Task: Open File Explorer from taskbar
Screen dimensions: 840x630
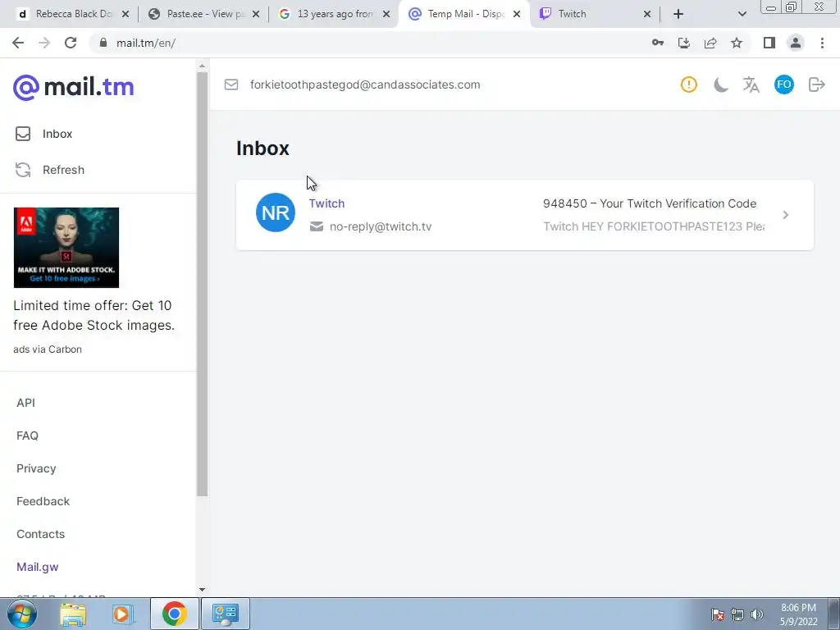Action: click(x=73, y=614)
